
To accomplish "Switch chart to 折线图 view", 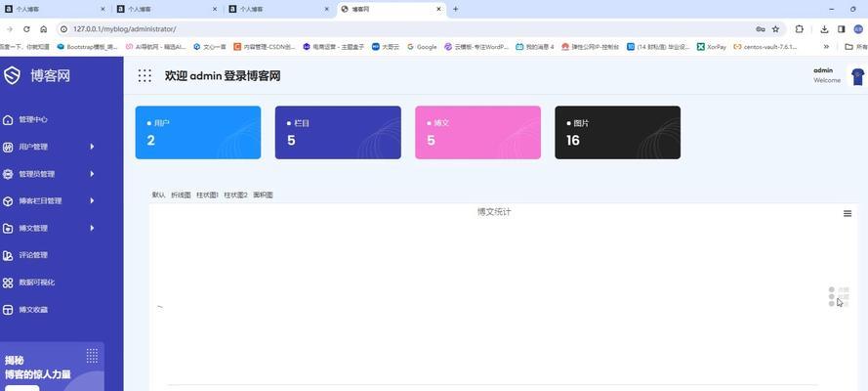I will coord(181,195).
